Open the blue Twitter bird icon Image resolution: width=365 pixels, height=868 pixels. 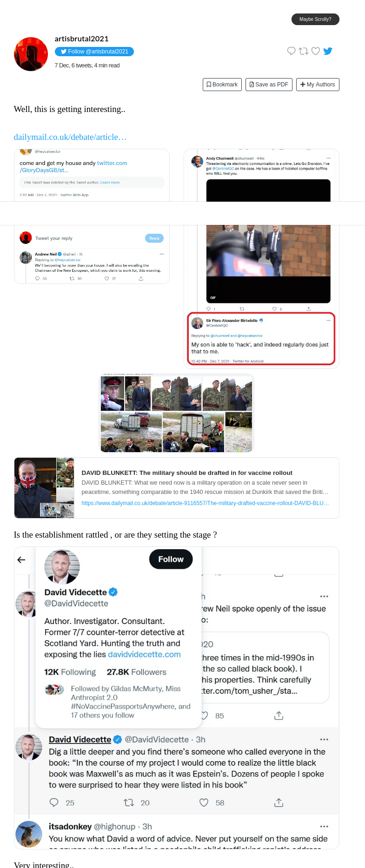coord(328,51)
